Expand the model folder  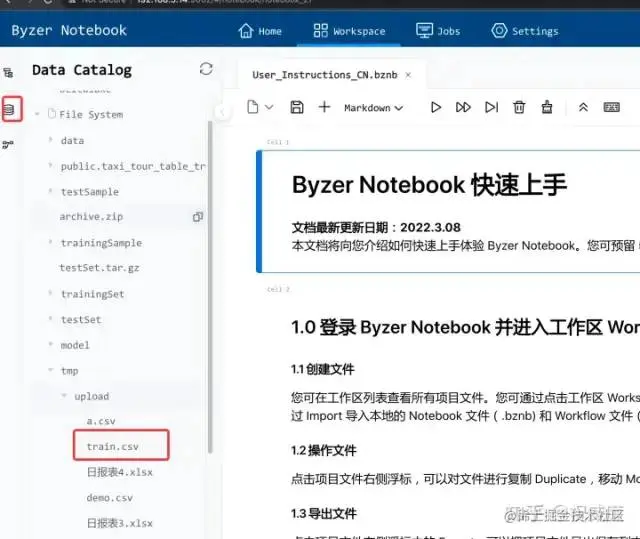(50, 344)
